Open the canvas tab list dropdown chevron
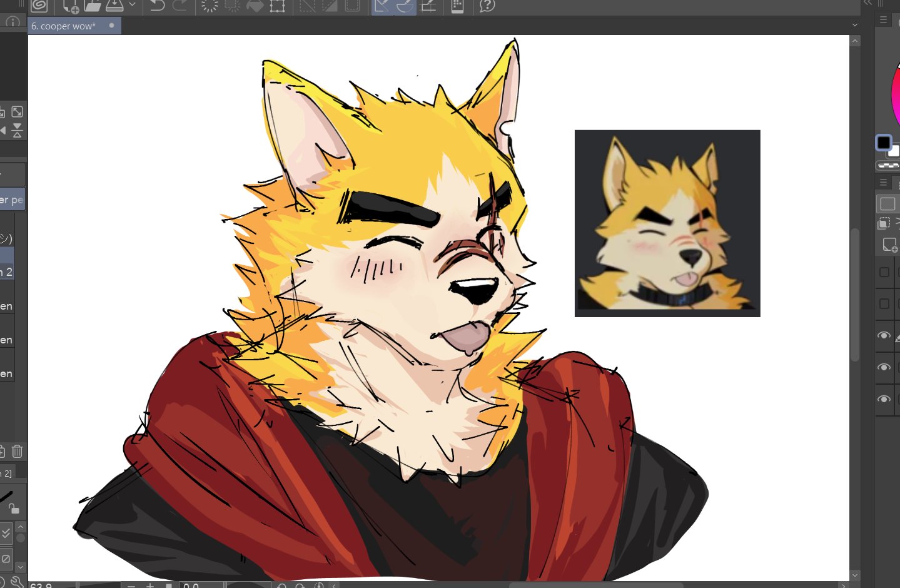Viewport: 900px width, 588px height. pos(854,26)
